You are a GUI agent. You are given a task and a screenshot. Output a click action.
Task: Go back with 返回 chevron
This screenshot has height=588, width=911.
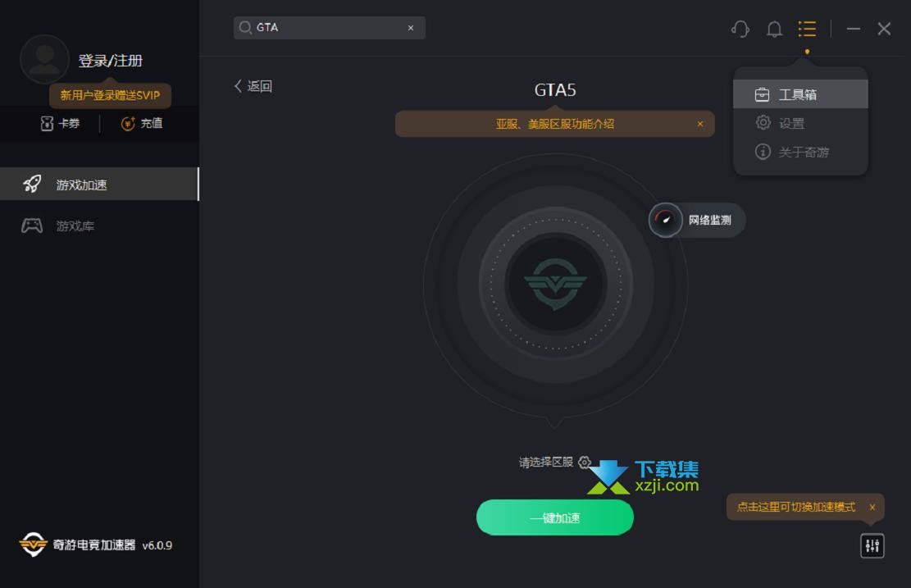click(x=253, y=86)
